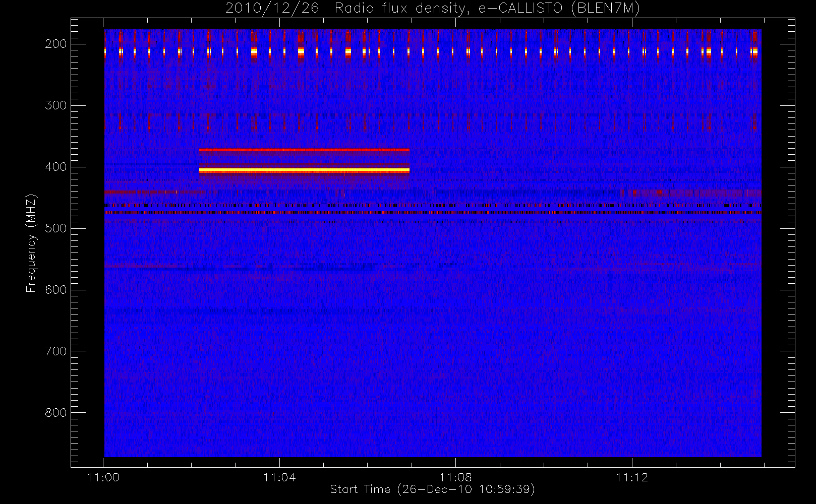816x504 pixels.
Task: Click the 400 frequency axis label
Action: point(56,167)
